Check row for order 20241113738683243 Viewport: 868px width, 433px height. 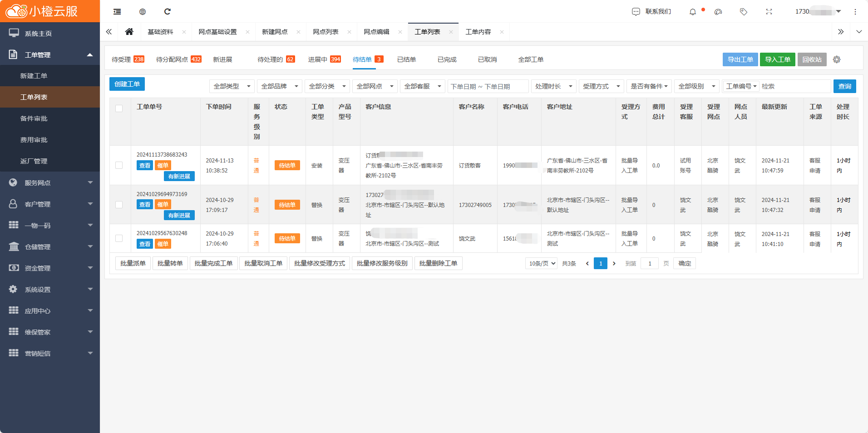pos(119,165)
